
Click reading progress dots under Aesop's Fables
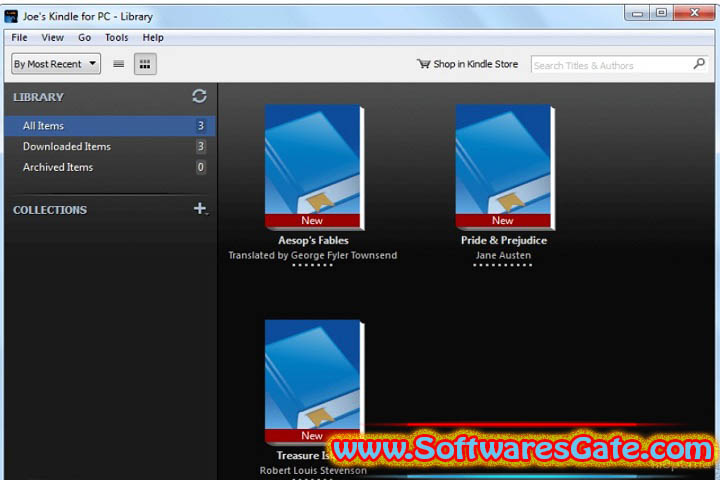tap(313, 265)
